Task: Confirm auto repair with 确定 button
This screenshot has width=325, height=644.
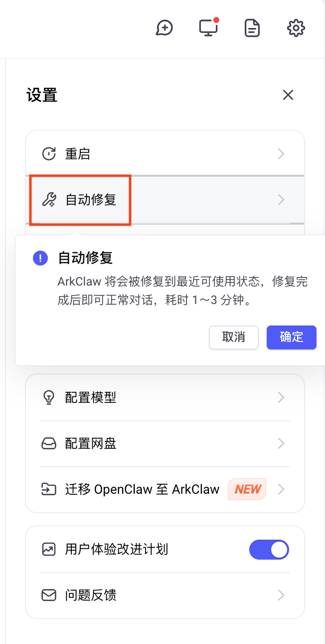Action: click(292, 337)
